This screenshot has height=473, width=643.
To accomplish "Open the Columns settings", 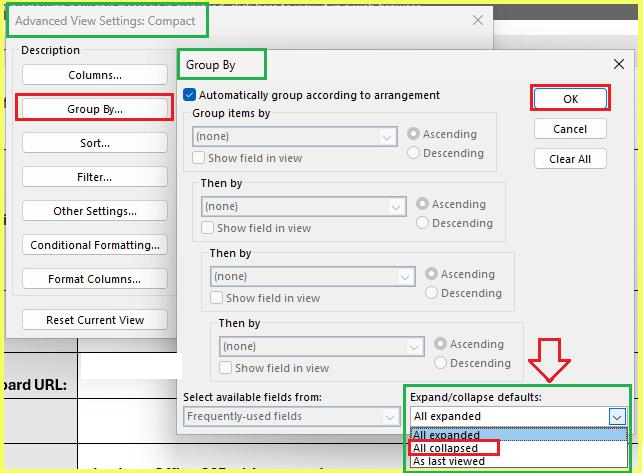I will tap(95, 75).
